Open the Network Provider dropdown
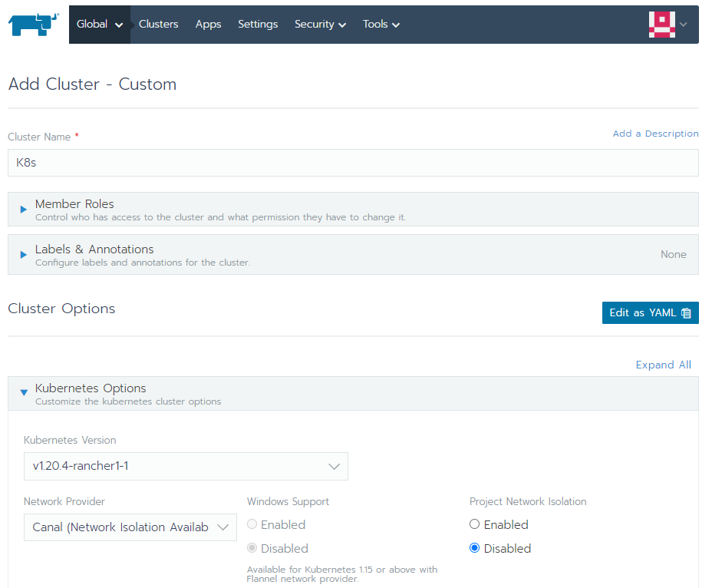The image size is (712, 588). 130,527
